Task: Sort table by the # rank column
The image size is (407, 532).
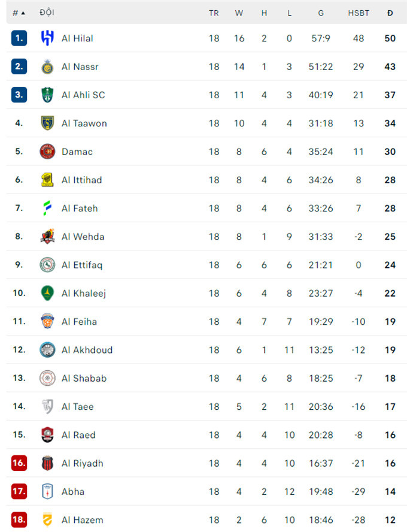Action: tap(19, 13)
